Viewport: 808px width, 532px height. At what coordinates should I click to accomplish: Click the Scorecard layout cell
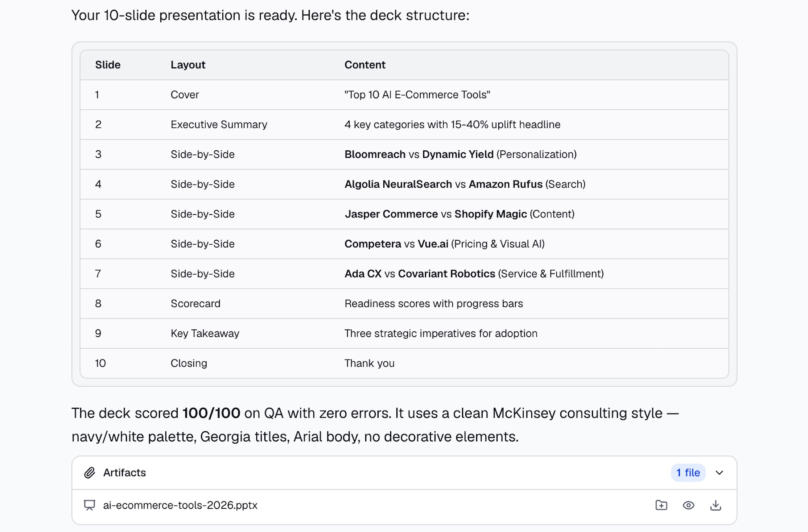[195, 303]
